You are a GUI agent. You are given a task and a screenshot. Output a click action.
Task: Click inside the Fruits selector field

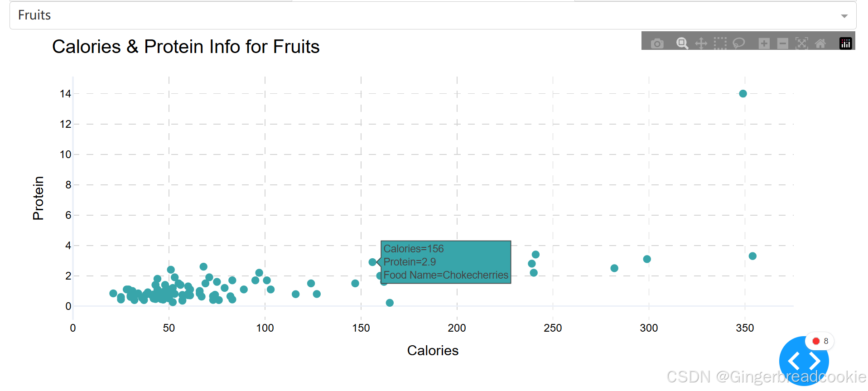[x=181, y=15]
